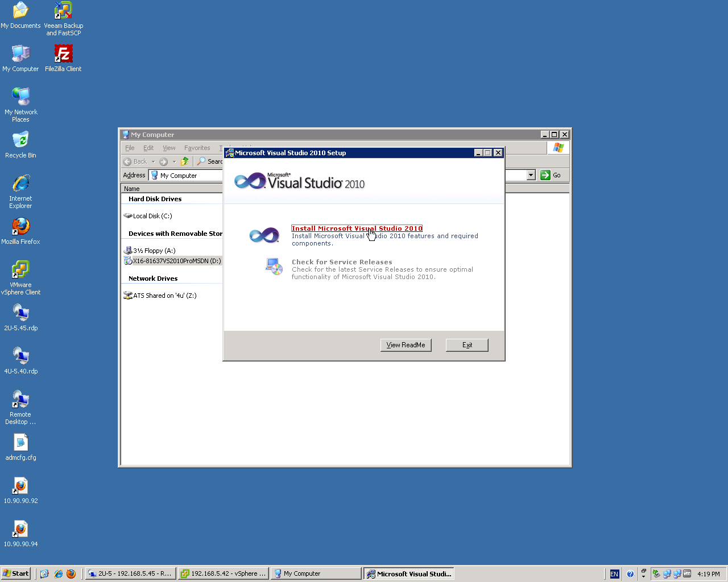Click the Check for Service Releases option
Viewport: 728px width, 582px height.
point(342,262)
